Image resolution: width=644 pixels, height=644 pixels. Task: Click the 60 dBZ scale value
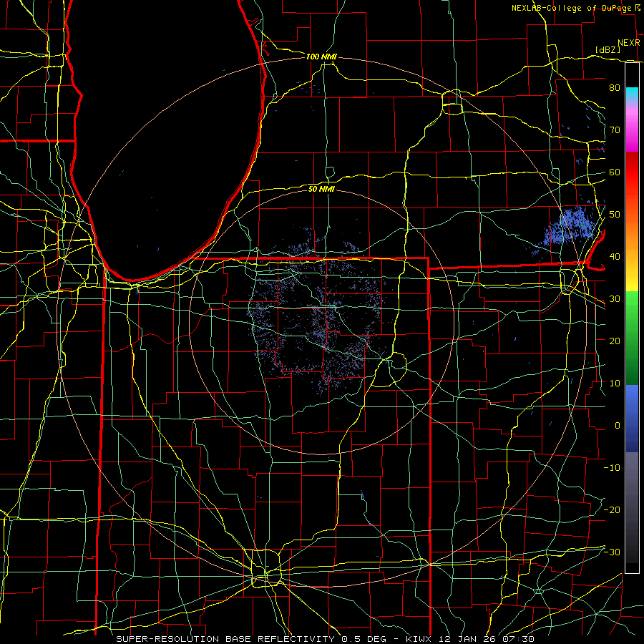[x=615, y=172]
